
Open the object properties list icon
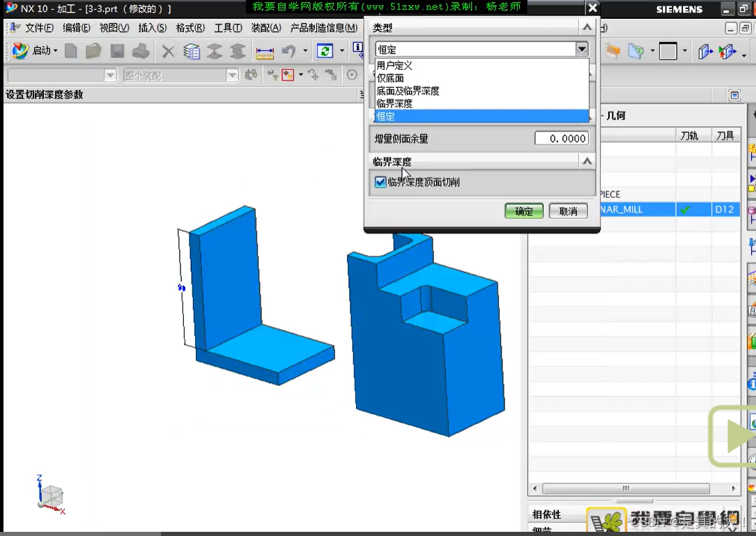[192, 51]
